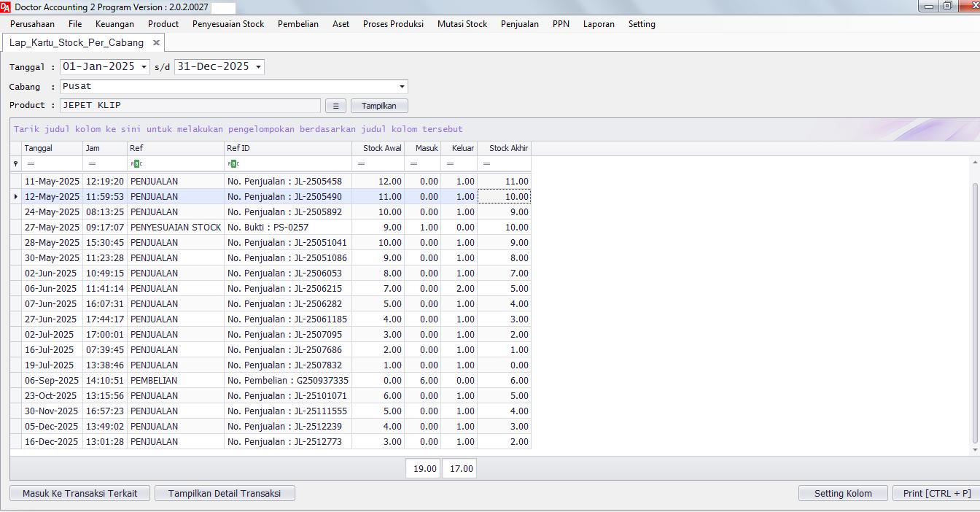Click the equals filter icon under Jam column
980x512 pixels.
coord(92,164)
